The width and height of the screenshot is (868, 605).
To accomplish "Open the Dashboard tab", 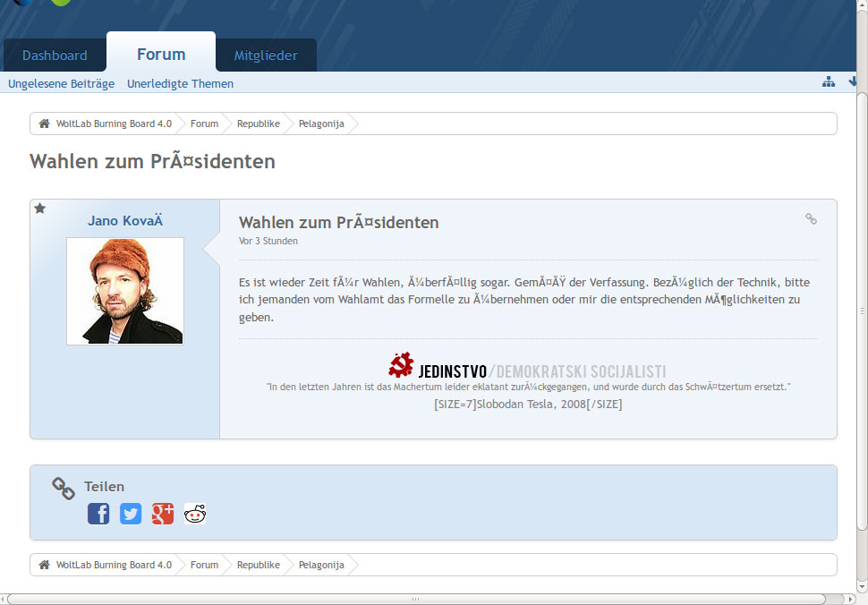I will [55, 55].
